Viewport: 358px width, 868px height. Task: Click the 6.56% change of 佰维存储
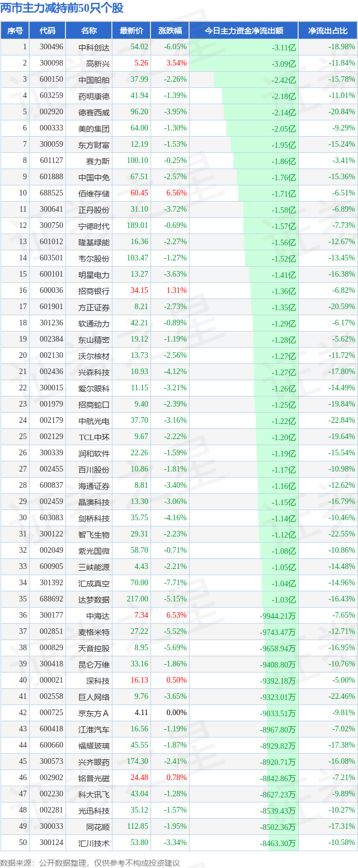176,193
